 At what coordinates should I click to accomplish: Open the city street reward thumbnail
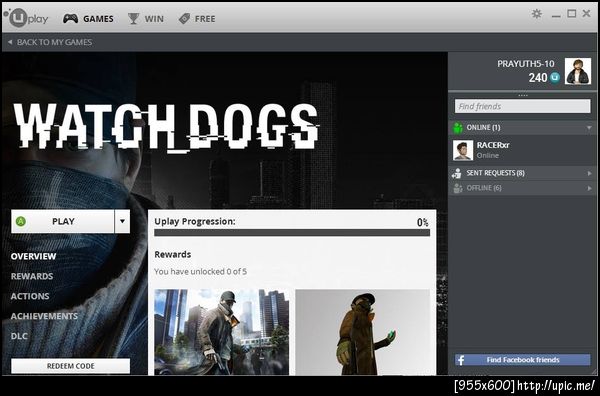pos(222,332)
